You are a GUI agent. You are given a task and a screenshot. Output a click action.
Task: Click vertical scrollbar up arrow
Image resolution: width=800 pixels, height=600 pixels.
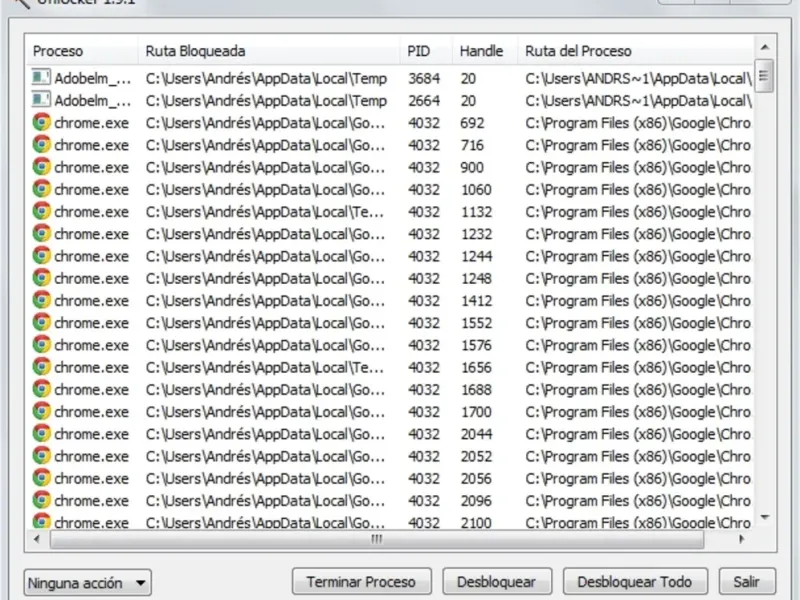tap(765, 47)
